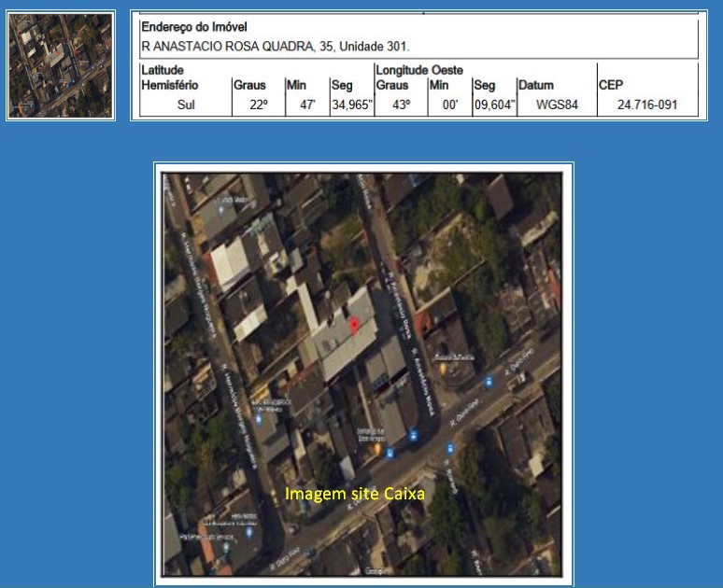Select the CEP value 24.716-091
This screenshot has height=588, width=723.
(647, 105)
